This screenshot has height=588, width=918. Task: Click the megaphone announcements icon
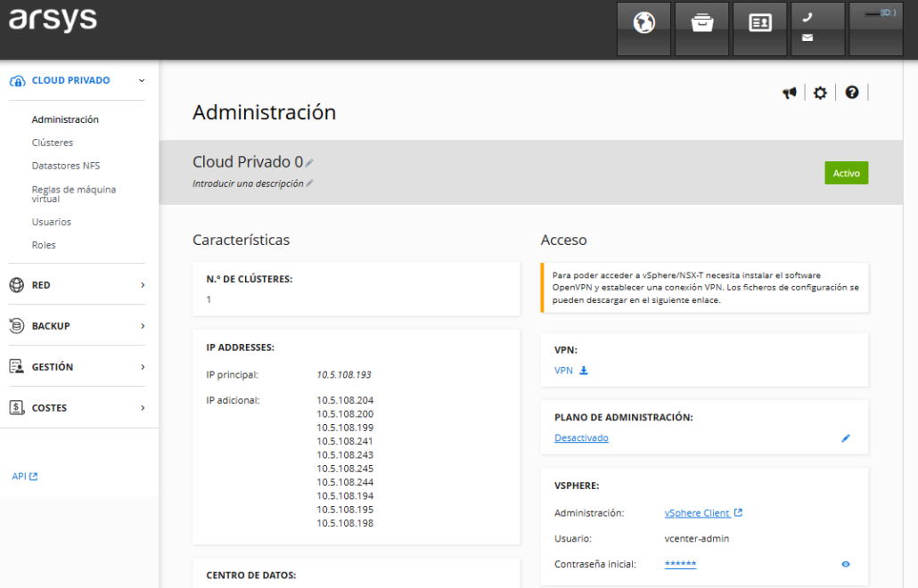(789, 93)
